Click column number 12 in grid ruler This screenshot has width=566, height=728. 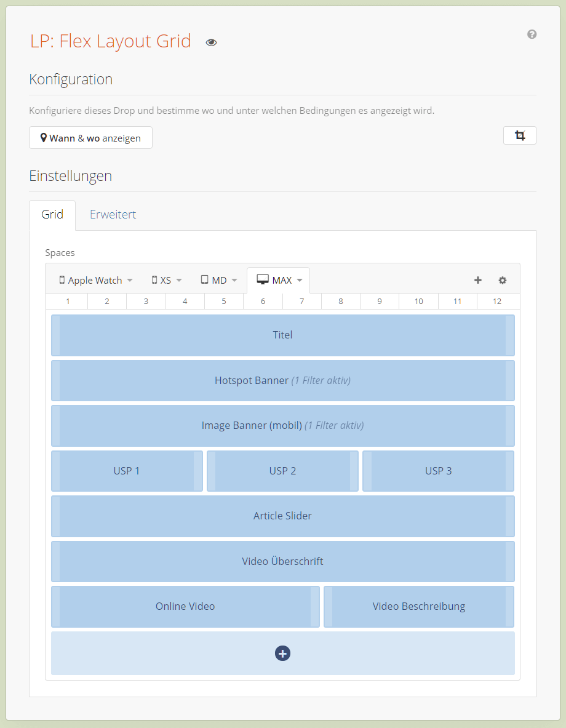[x=497, y=302]
